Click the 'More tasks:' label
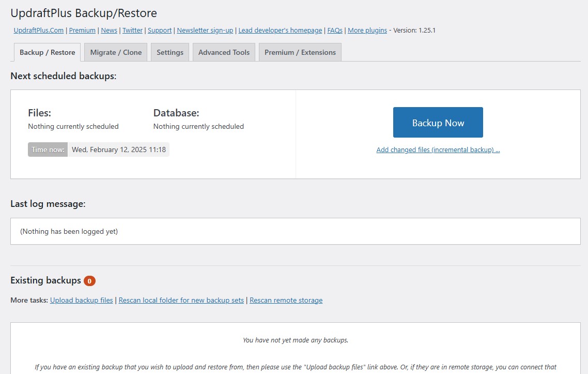The image size is (588, 374). (x=29, y=301)
